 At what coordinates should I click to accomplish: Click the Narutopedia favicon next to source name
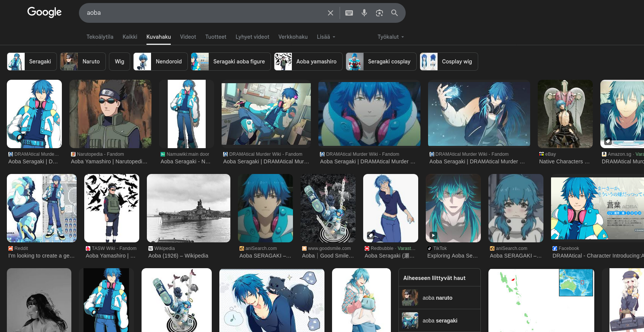pyautogui.click(x=73, y=154)
